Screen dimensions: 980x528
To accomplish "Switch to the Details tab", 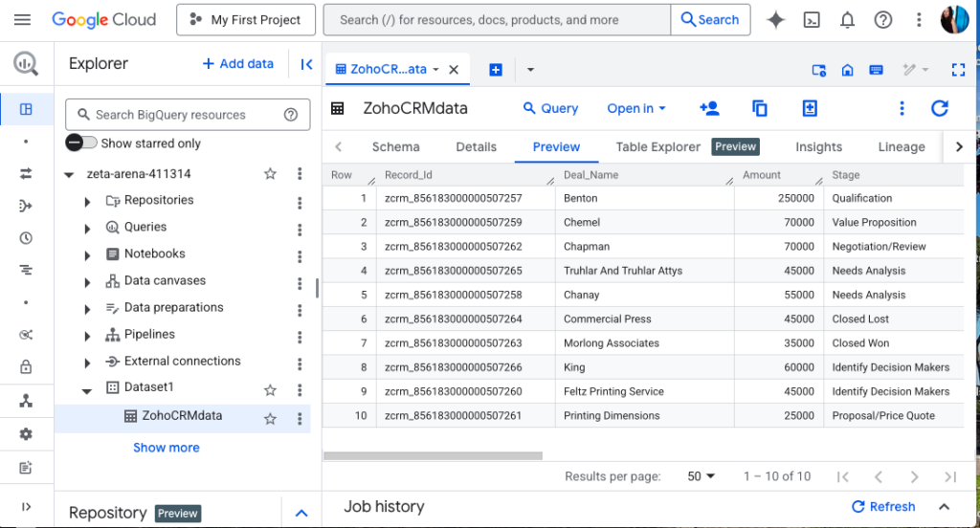I will (x=477, y=147).
